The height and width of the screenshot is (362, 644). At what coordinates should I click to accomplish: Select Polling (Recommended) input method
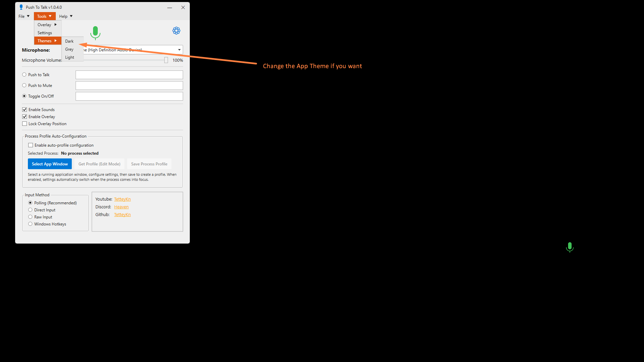point(30,203)
